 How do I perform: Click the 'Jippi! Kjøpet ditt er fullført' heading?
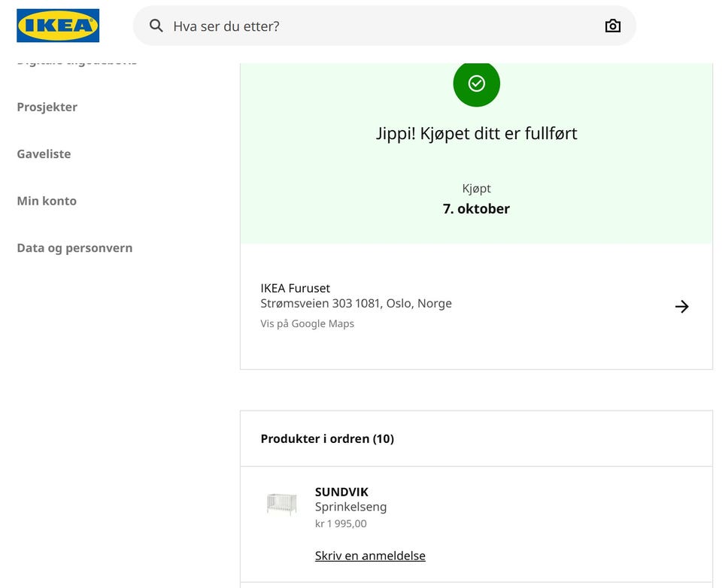(x=476, y=134)
